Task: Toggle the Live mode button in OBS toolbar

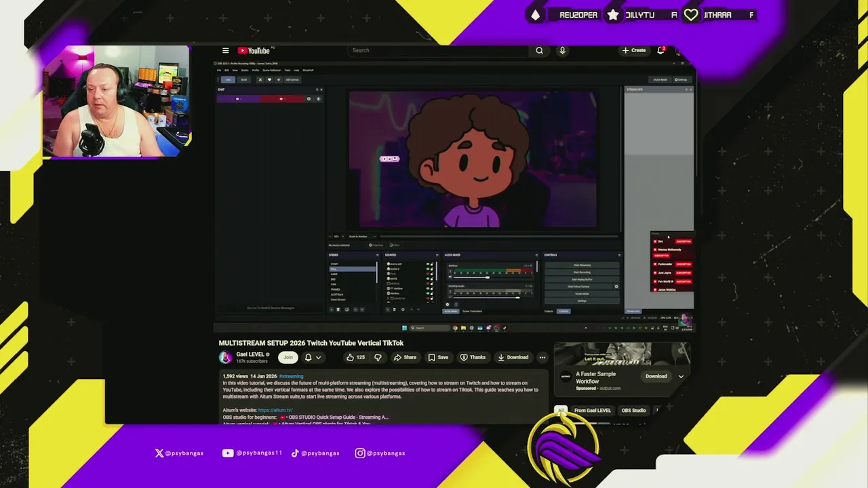Action: tap(228, 79)
